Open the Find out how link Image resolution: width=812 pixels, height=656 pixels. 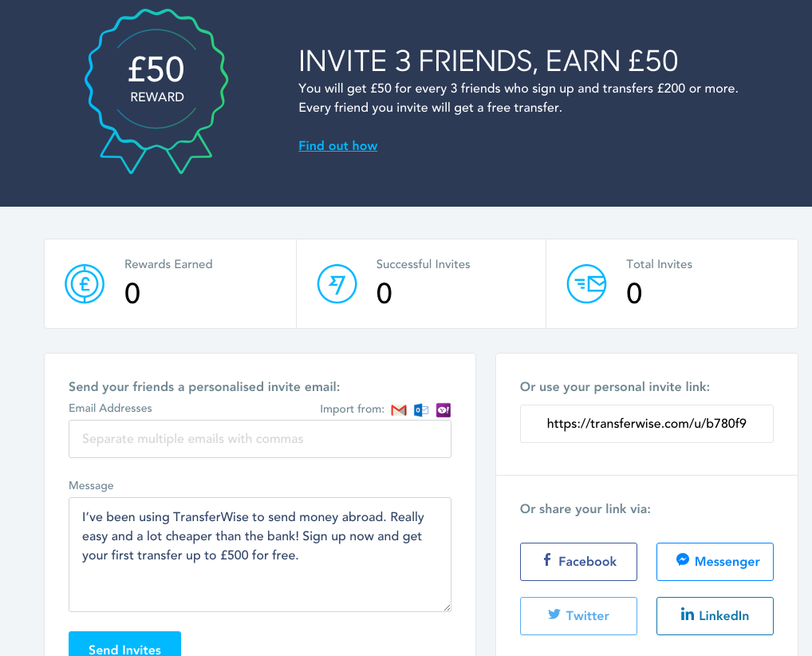coord(337,145)
